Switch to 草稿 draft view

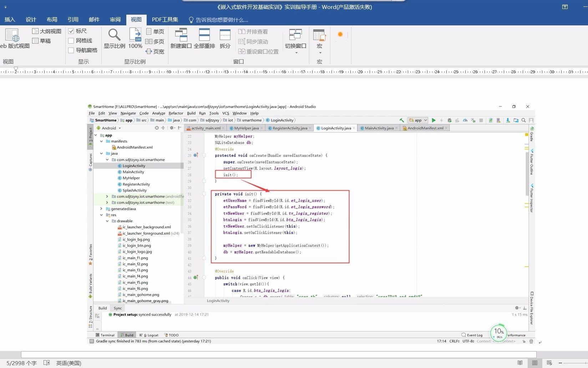42,41
